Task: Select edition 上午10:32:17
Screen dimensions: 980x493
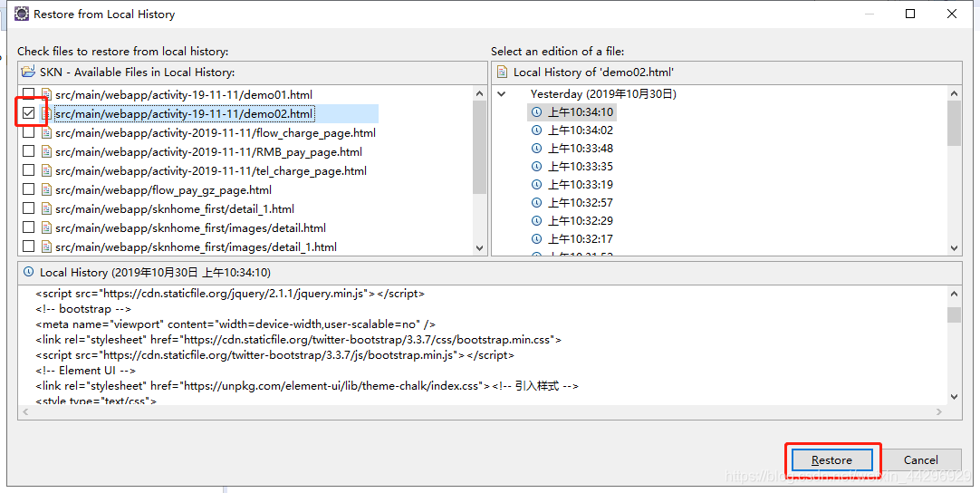Action: tap(581, 239)
